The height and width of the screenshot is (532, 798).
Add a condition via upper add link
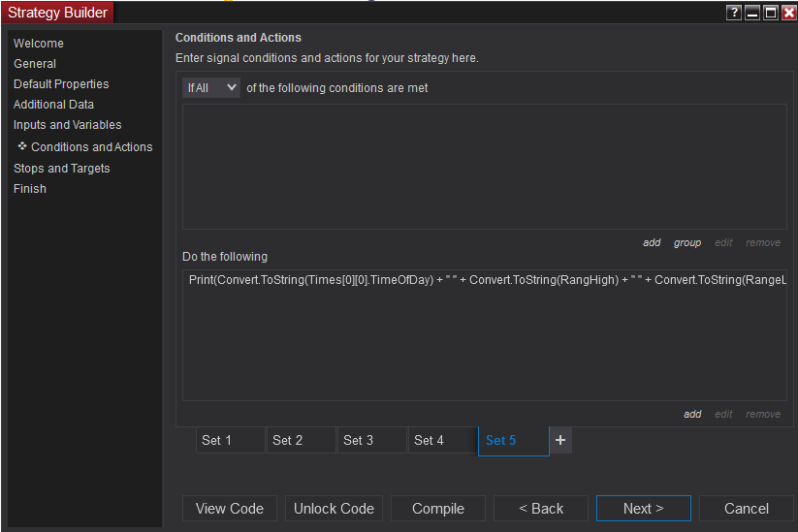[652, 242]
